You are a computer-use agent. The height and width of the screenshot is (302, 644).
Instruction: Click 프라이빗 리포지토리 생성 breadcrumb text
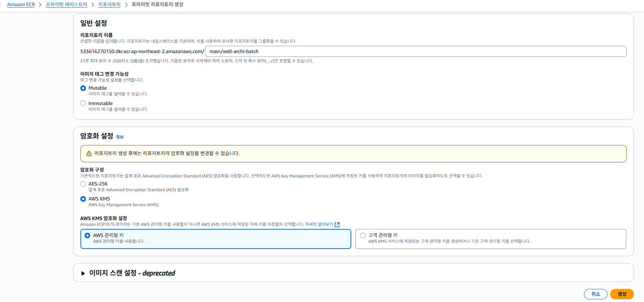pyautogui.click(x=157, y=5)
